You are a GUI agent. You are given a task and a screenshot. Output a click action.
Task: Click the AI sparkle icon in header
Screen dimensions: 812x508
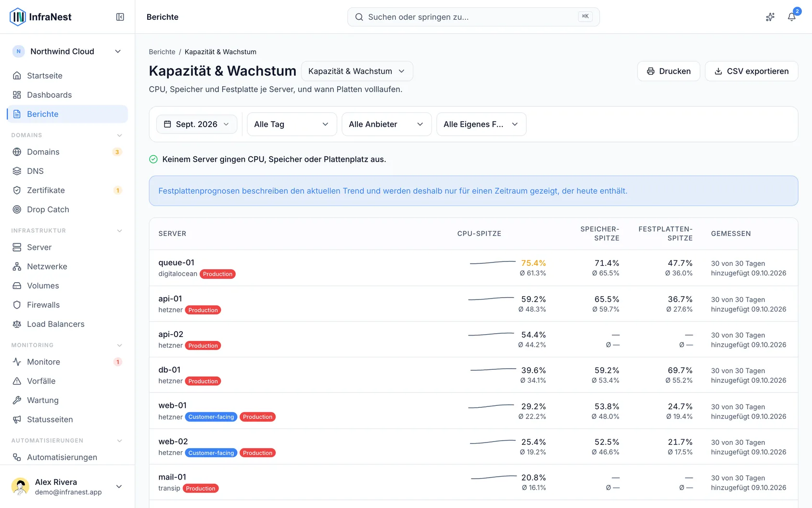(x=770, y=17)
